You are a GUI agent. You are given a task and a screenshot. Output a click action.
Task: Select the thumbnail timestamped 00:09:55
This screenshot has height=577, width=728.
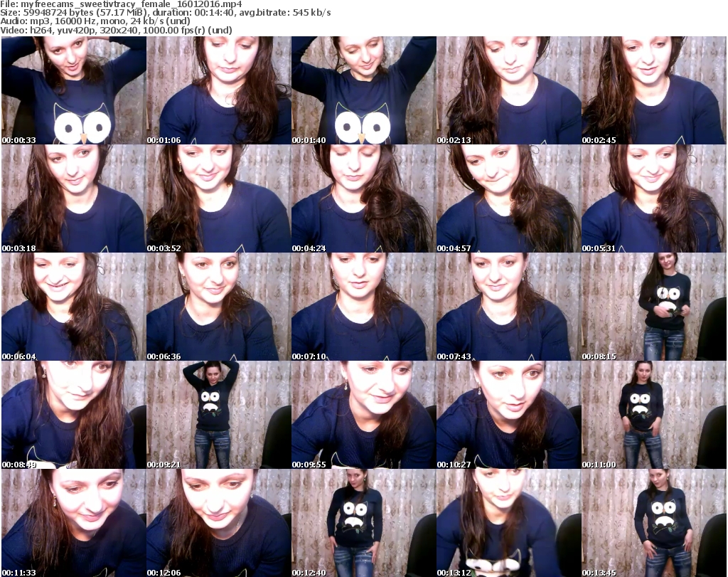[x=363, y=415]
